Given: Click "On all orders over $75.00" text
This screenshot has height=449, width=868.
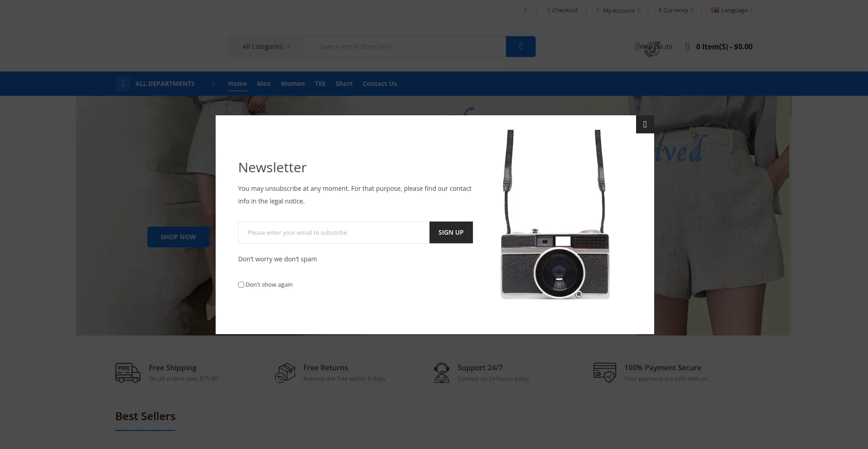Looking at the screenshot, I should point(184,378).
